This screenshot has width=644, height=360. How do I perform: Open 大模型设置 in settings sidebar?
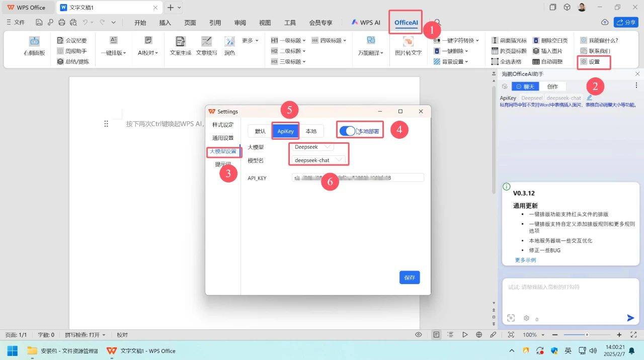[x=223, y=151]
